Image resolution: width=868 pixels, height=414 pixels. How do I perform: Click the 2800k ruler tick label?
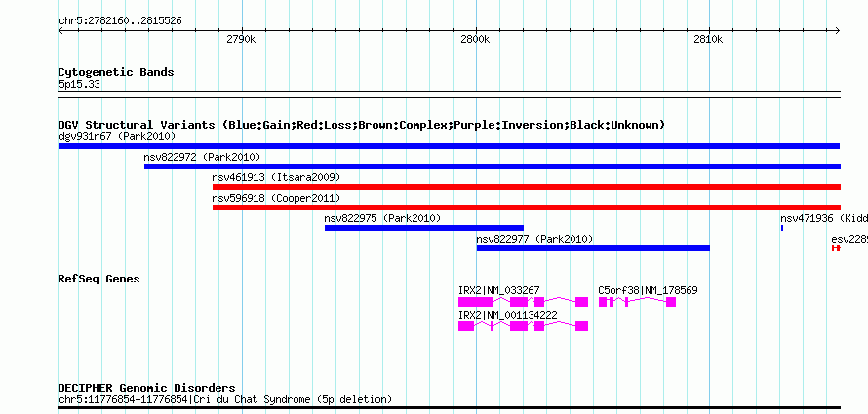[x=476, y=39]
